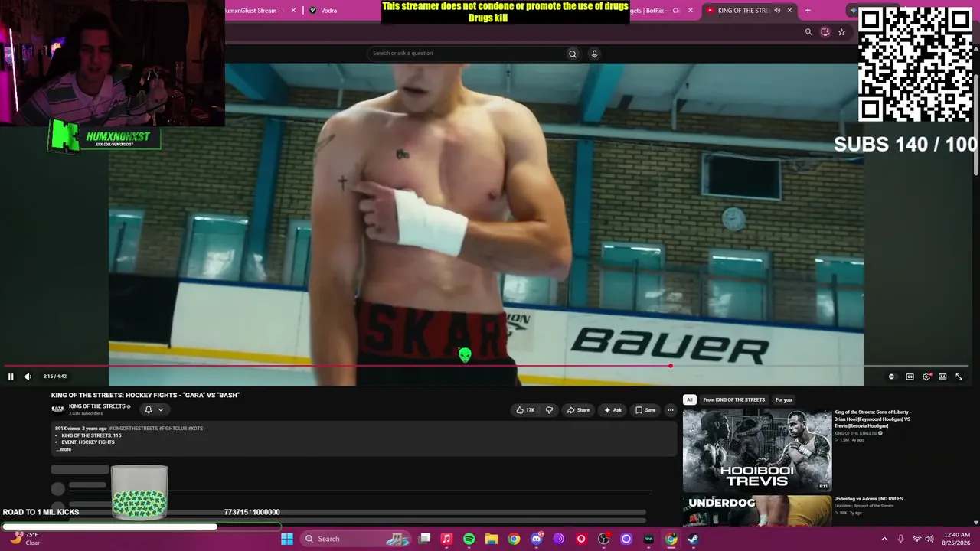980x551 pixels.
Task: Click the notification bell for the channel
Action: pos(149,409)
